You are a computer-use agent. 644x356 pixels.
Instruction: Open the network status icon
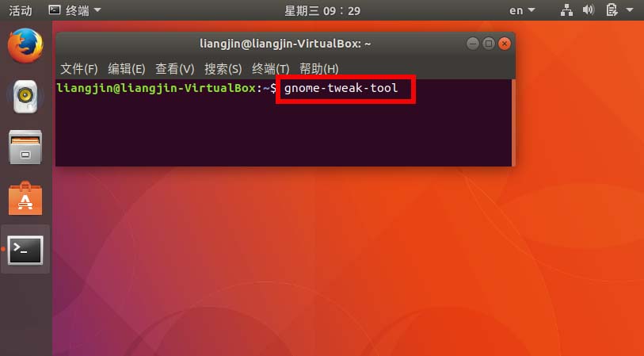pos(567,10)
